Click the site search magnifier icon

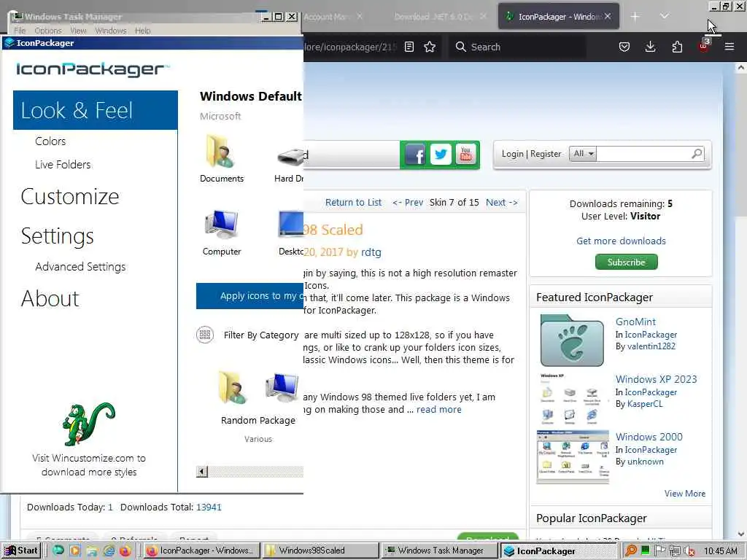pyautogui.click(x=697, y=154)
